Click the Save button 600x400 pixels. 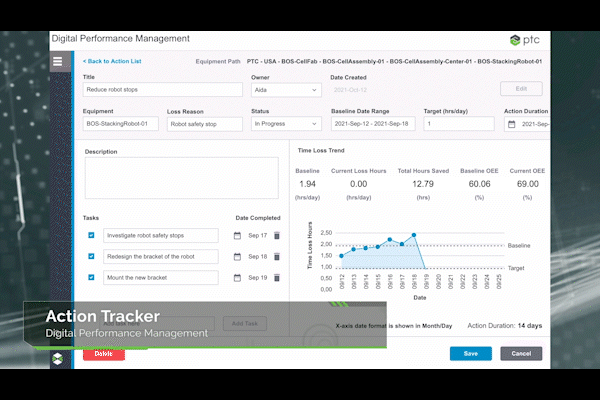(471, 353)
